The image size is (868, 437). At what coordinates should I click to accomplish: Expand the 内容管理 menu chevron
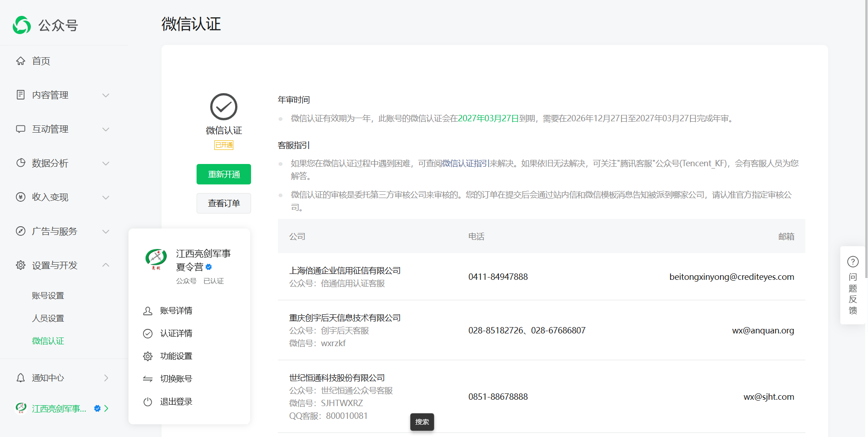106,95
